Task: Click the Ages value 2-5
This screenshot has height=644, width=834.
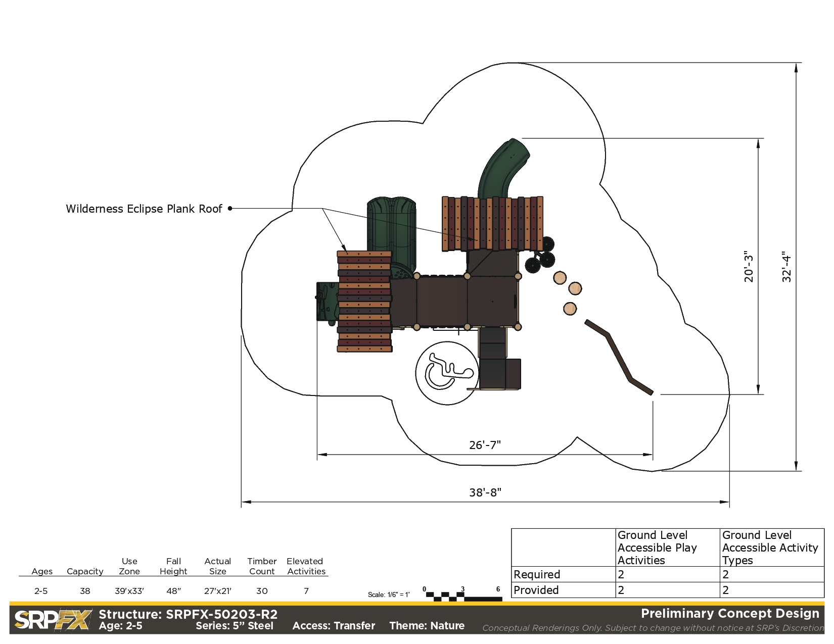Action: tap(41, 591)
